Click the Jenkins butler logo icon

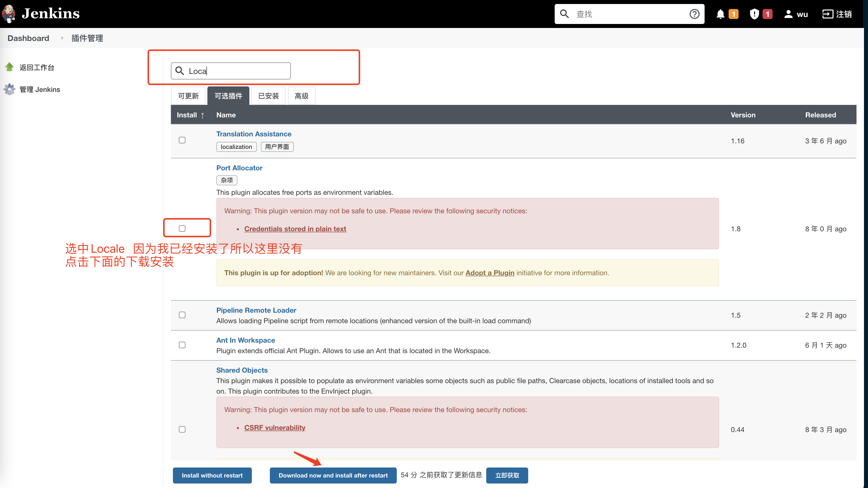9,13
